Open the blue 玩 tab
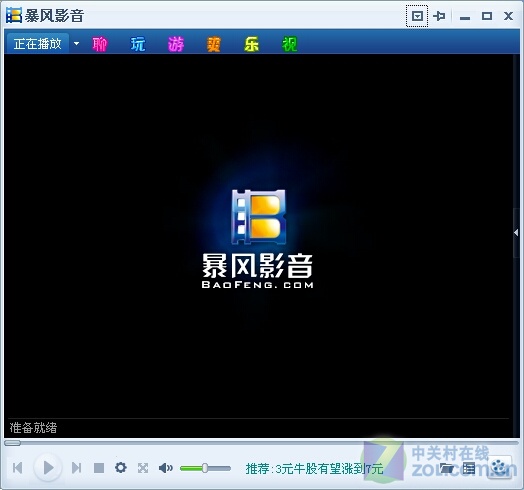 pos(138,44)
